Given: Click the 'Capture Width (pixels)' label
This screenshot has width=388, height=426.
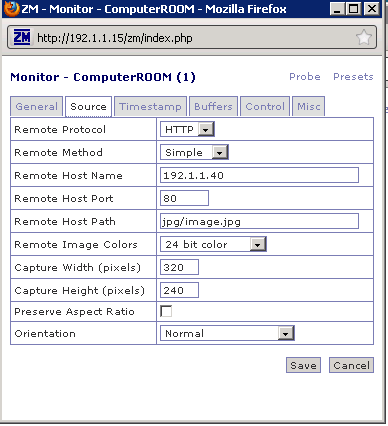Looking at the screenshot, I should click(78, 268).
